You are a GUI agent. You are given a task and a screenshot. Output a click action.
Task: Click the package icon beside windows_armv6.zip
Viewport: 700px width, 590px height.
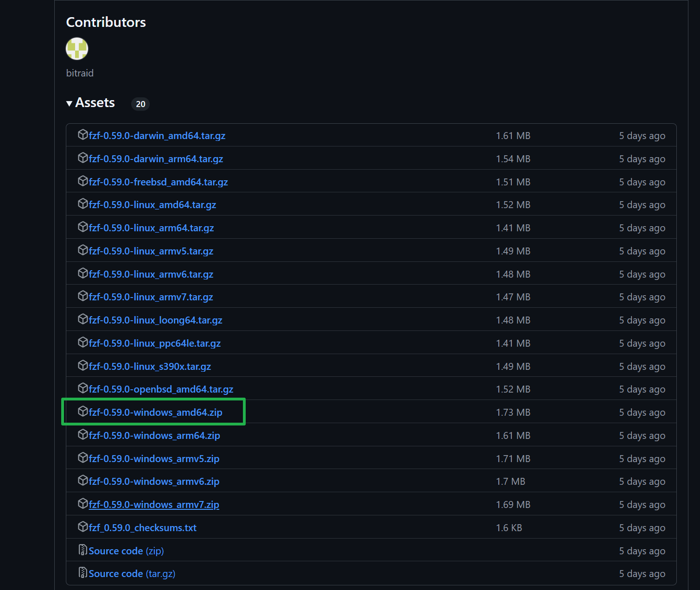pyautogui.click(x=83, y=481)
